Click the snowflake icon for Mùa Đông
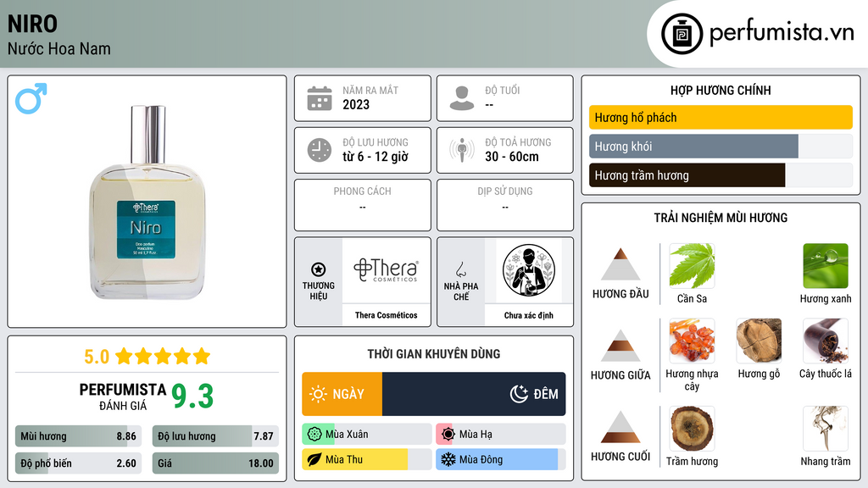Viewport: 868px width, 488px height. point(448,460)
